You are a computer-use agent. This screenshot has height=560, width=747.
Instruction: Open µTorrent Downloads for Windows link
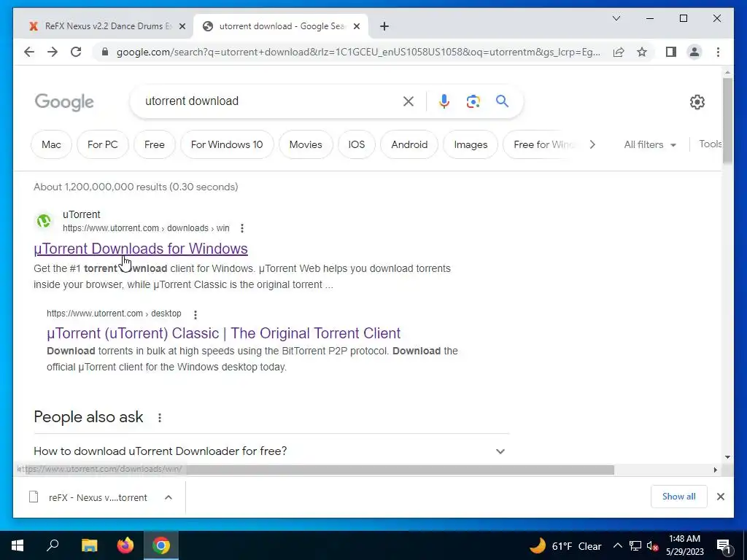pos(141,249)
